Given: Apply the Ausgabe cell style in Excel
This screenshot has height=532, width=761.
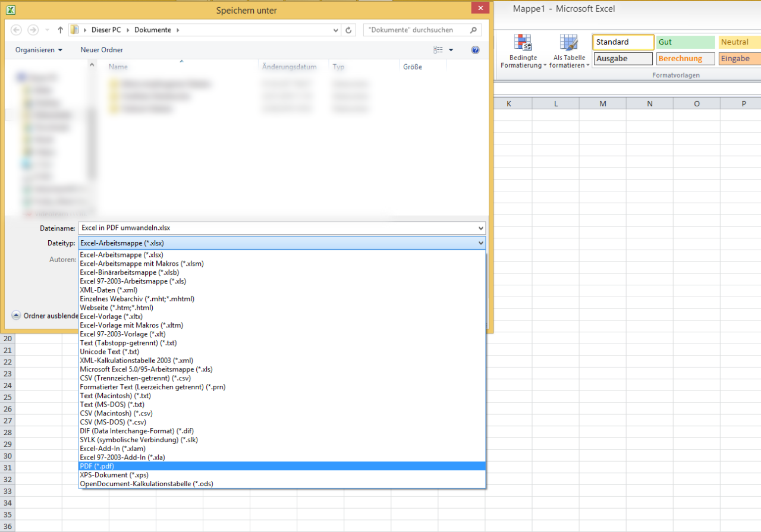Looking at the screenshot, I should pyautogui.click(x=623, y=59).
